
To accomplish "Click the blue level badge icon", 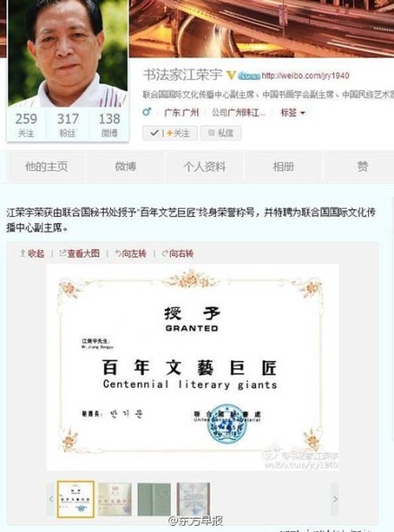I will click(x=249, y=76).
